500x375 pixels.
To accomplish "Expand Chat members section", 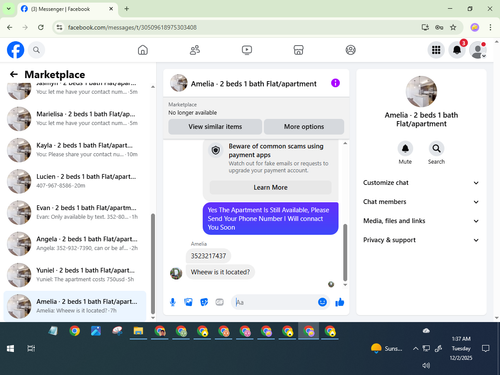I will coord(421,202).
